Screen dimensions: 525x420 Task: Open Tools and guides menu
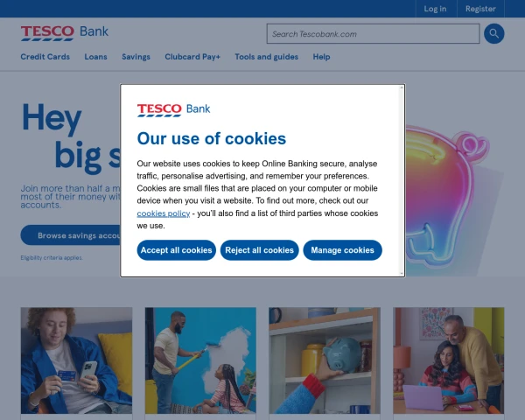(267, 57)
